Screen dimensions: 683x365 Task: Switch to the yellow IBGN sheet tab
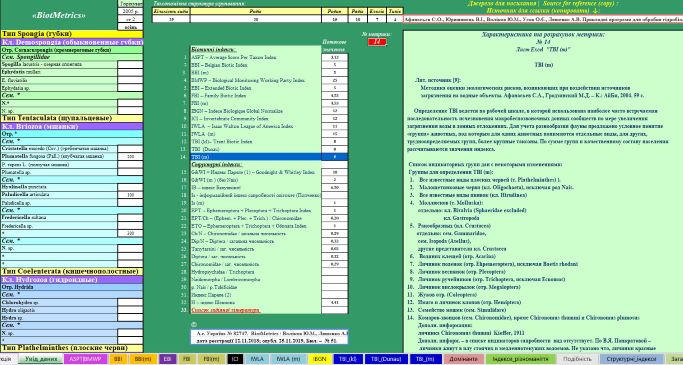(321, 359)
